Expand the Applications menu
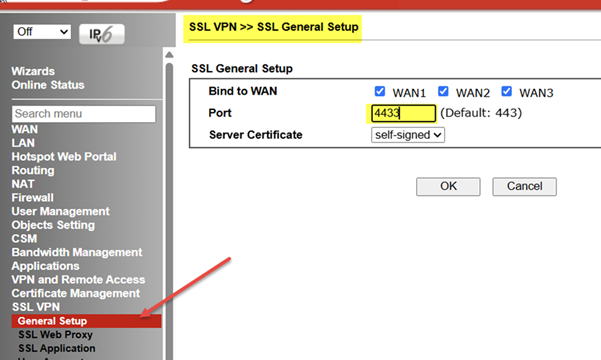601x360 pixels. (x=45, y=266)
